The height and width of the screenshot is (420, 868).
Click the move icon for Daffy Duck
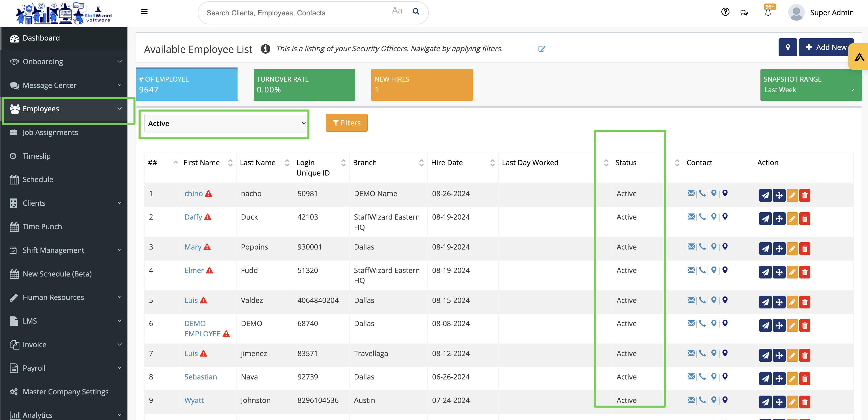(x=779, y=219)
